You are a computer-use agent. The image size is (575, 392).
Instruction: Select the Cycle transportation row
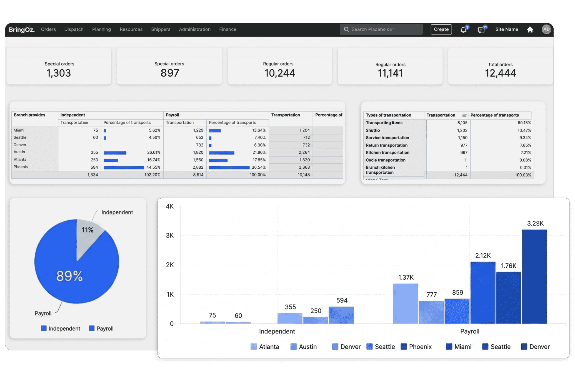pos(448,160)
